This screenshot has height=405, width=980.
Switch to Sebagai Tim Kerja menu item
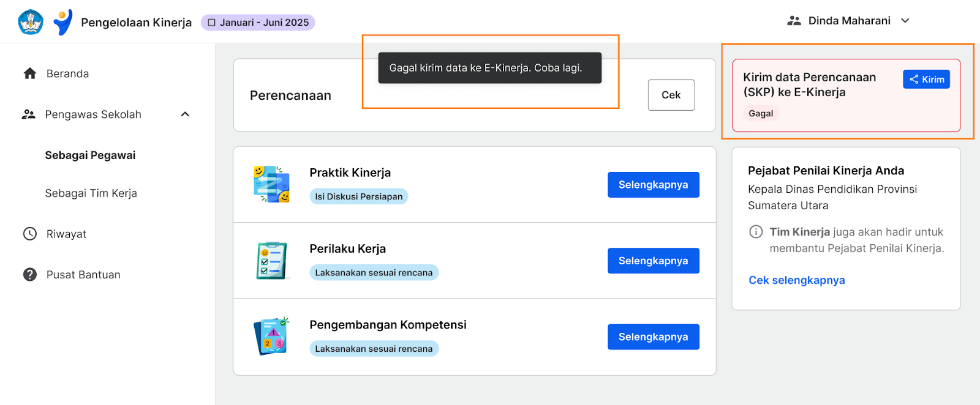91,193
